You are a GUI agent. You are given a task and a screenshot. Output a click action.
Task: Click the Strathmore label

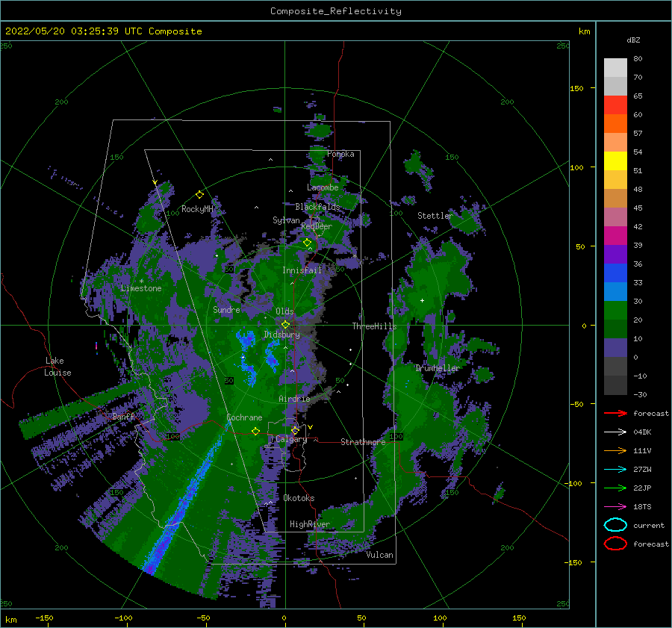363,442
